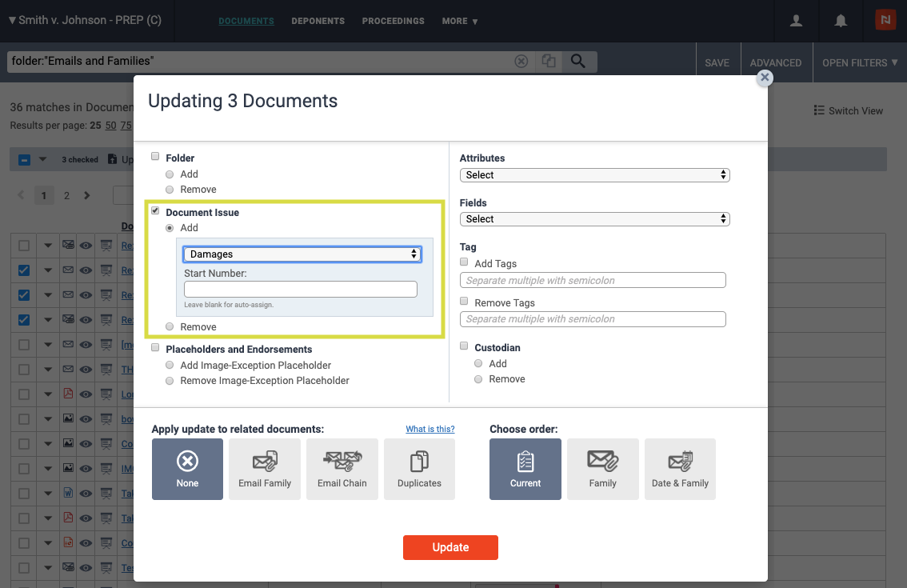Open the DOCUMENTS tab
This screenshot has height=588, width=907.
[246, 21]
